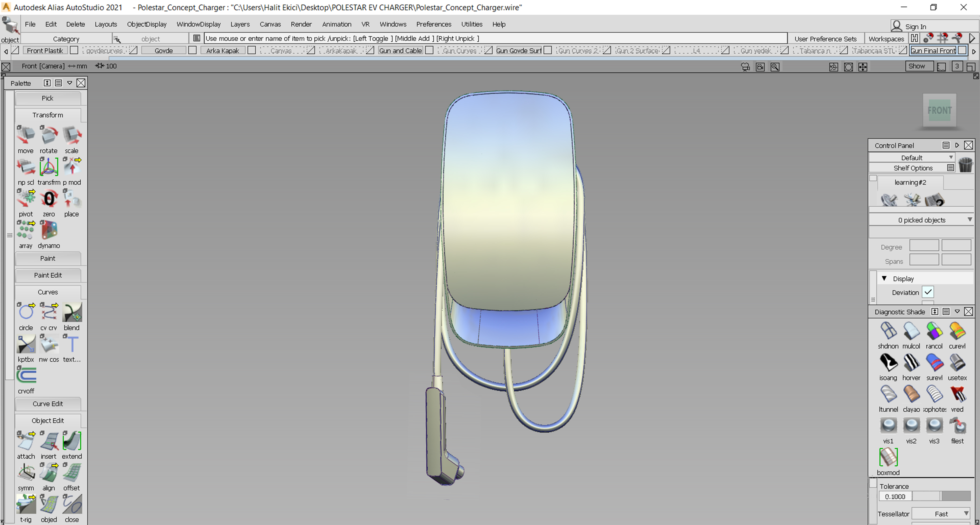
Task: Collapse the Display section triangle
Action: [x=885, y=278]
